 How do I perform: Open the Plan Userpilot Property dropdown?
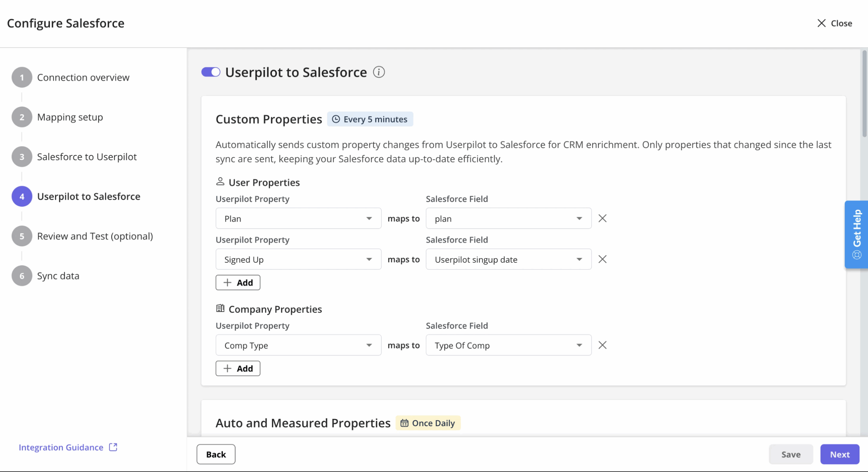pyautogui.click(x=298, y=219)
